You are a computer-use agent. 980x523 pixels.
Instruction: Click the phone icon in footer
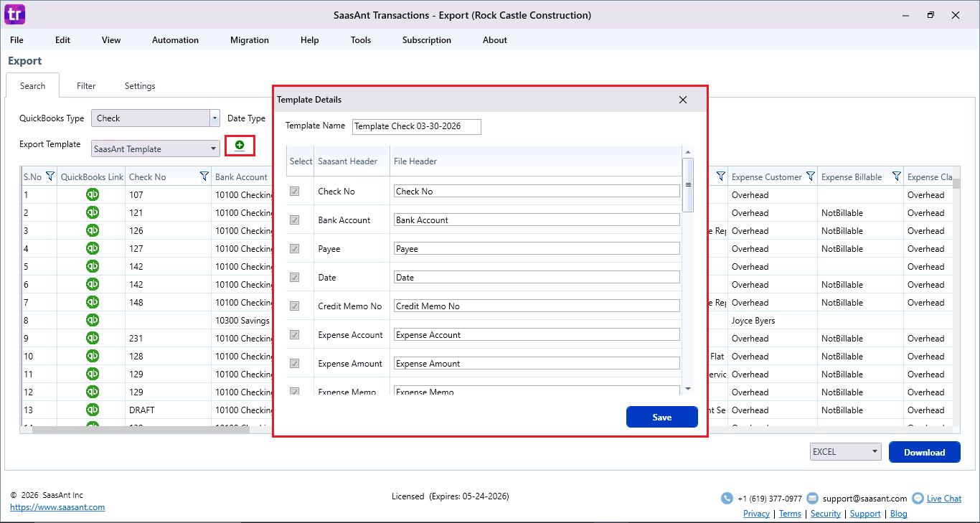click(x=727, y=499)
